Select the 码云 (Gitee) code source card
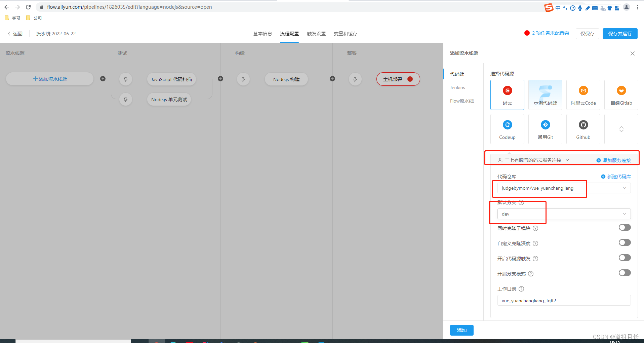 tap(507, 95)
